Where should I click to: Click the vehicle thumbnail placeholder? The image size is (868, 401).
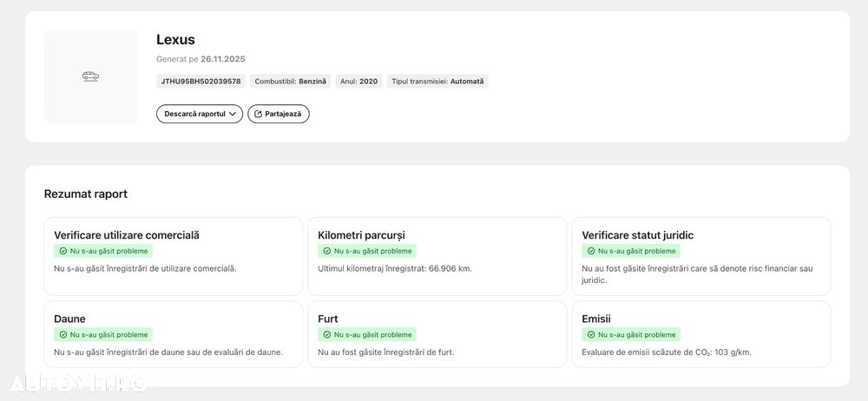coord(90,95)
